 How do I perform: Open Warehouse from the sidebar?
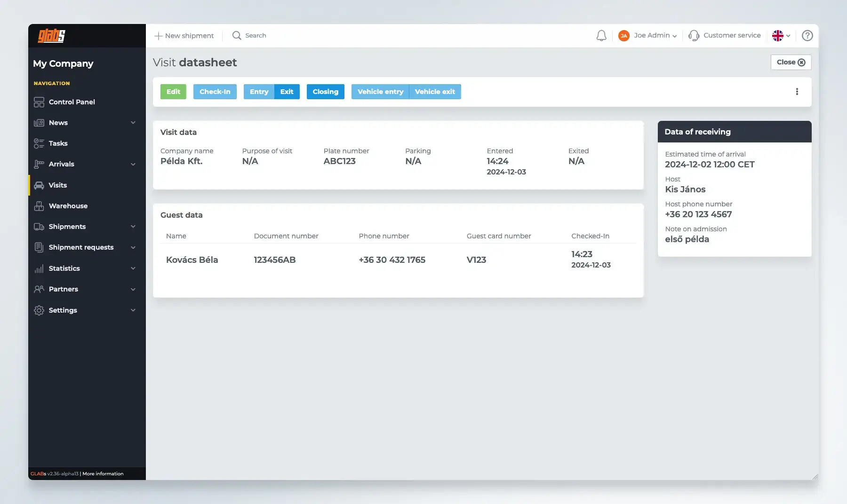[x=68, y=206]
